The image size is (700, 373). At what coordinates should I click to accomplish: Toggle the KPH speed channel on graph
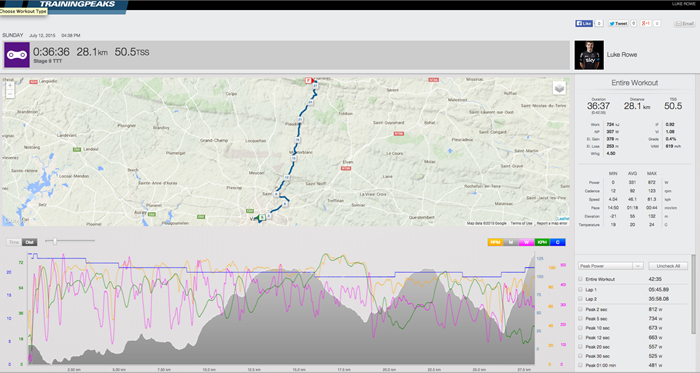(x=542, y=242)
